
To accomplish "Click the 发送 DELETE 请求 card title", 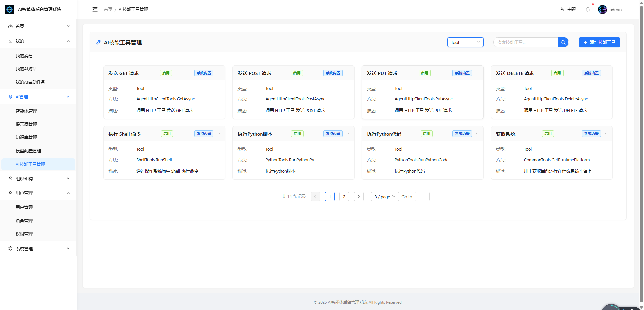I will coord(515,73).
